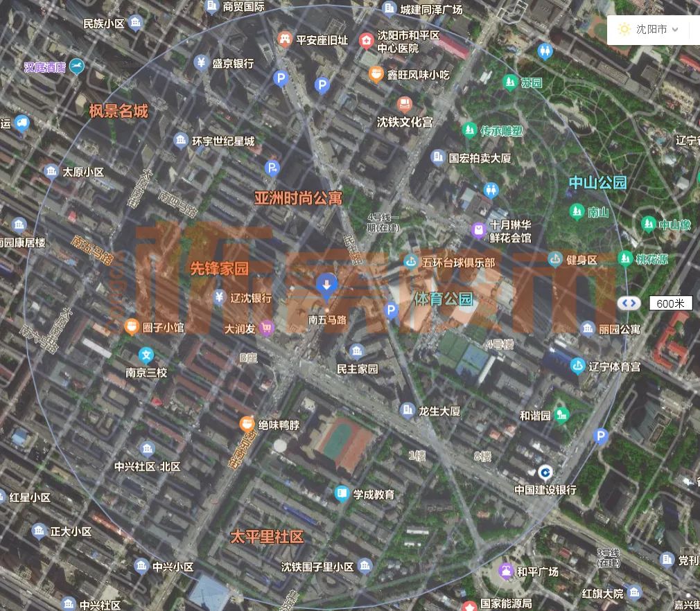Click the 大润发 shopping bag icon

[267, 327]
